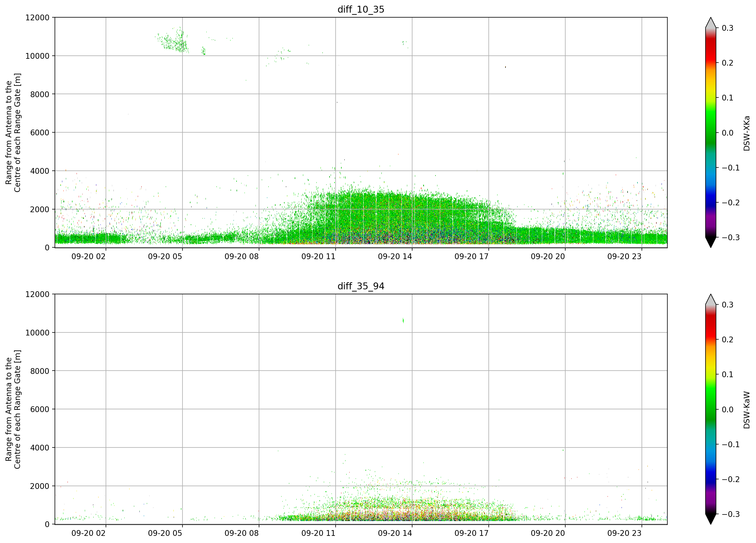Click the 0.0 tick on DSW-XKa colorbar
The image size is (756, 543).
click(728, 133)
